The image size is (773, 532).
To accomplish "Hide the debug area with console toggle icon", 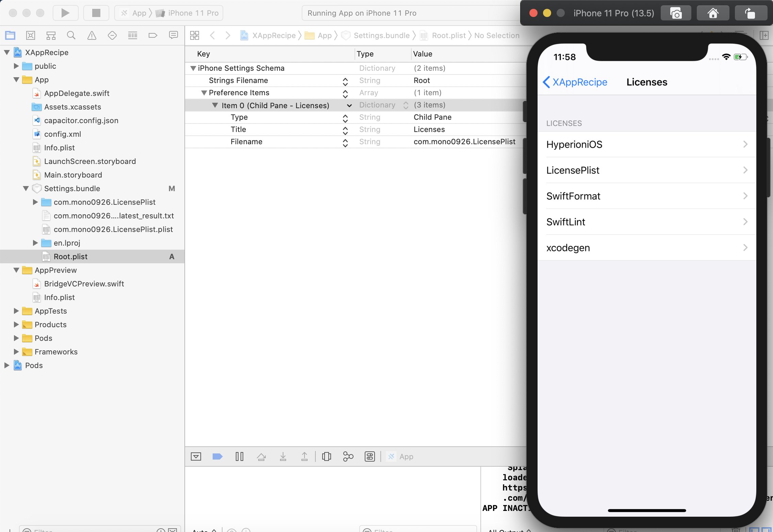I will 196,456.
